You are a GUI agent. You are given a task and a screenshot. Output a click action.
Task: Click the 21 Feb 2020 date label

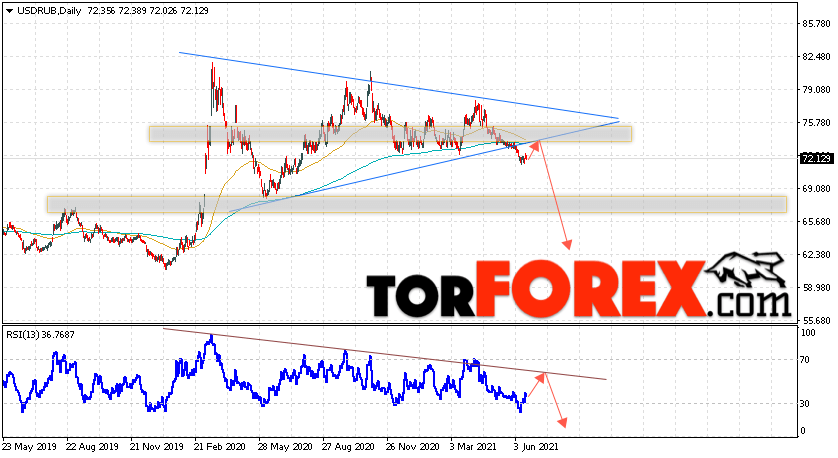click(x=220, y=446)
